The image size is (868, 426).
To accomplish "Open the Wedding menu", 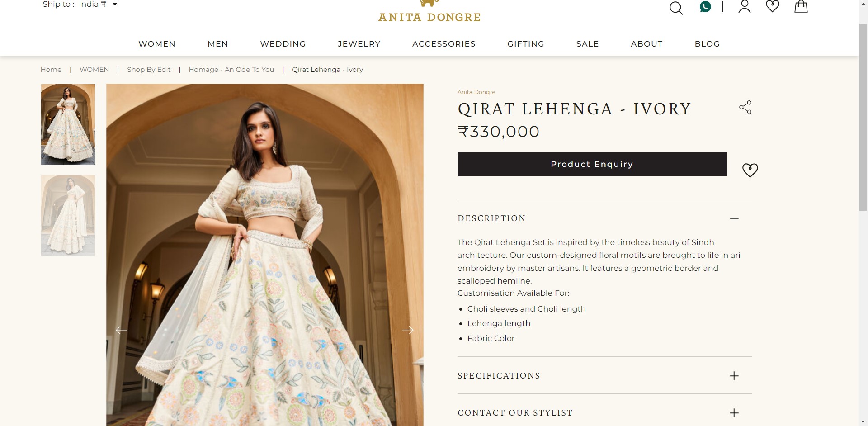I will coord(283,44).
